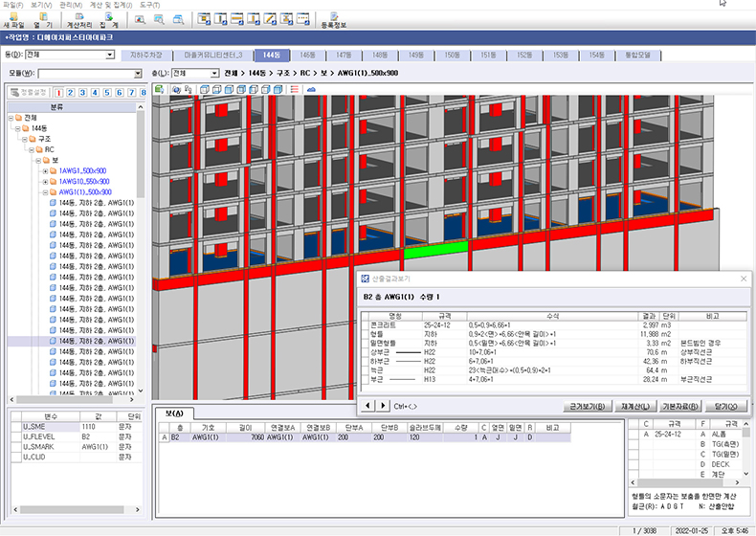Click the wall element icon in toolbar
756x536 pixels.
(254, 19)
